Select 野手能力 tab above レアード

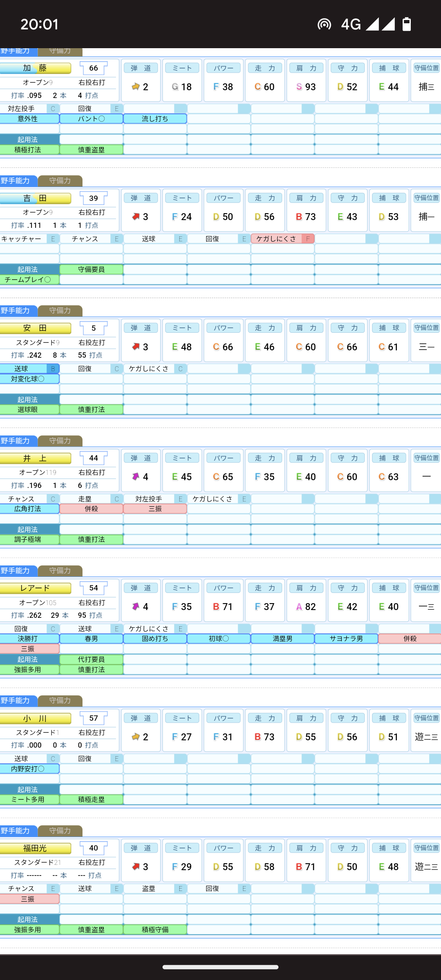[18, 571]
